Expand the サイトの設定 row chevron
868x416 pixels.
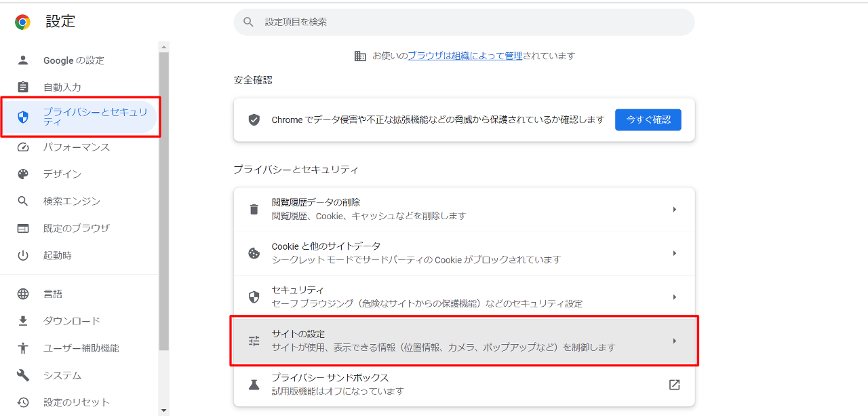pos(674,341)
